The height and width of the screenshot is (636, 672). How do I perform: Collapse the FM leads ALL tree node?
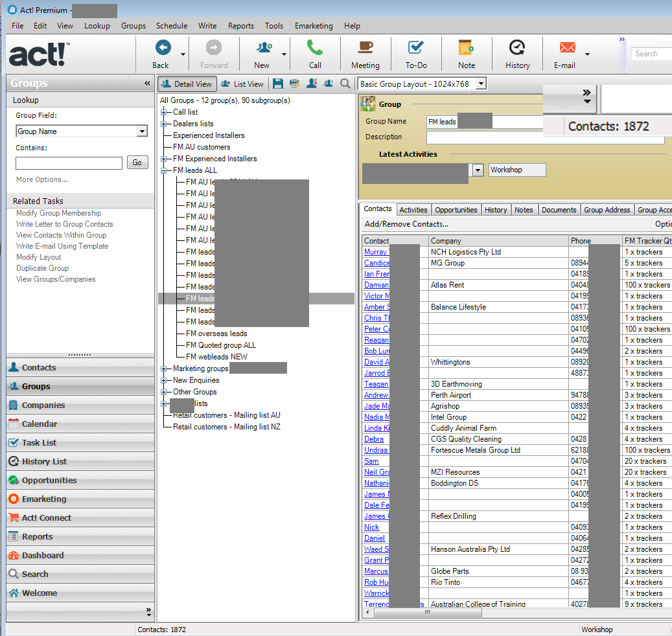[x=164, y=170]
